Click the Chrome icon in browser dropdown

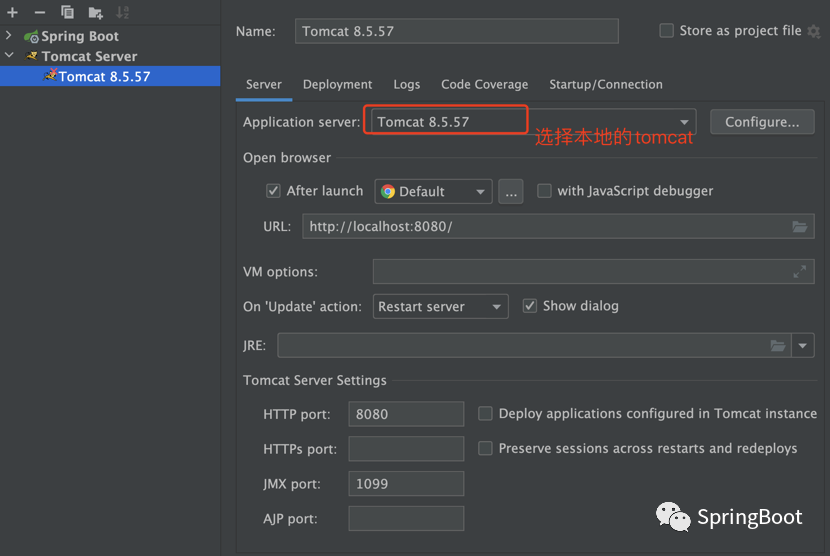pyautogui.click(x=388, y=191)
